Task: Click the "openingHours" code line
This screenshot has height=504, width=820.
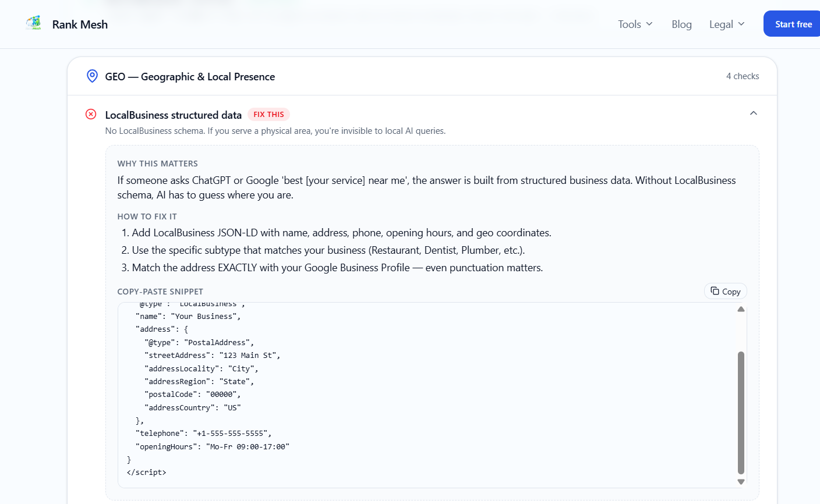Action: click(213, 447)
